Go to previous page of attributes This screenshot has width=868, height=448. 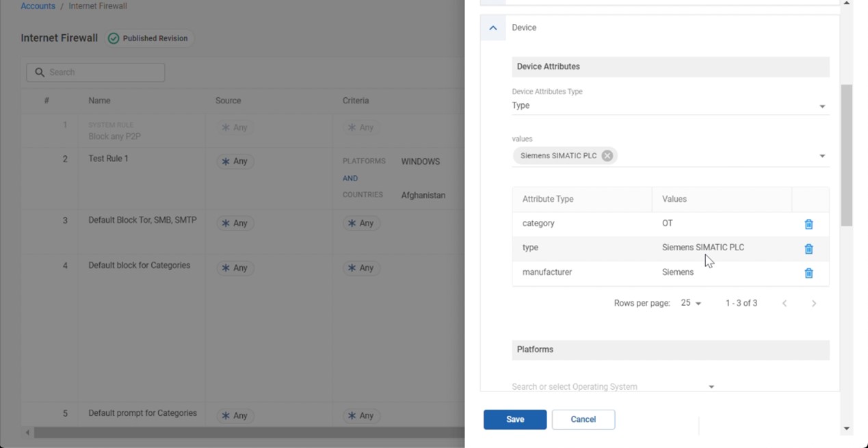[x=785, y=304]
